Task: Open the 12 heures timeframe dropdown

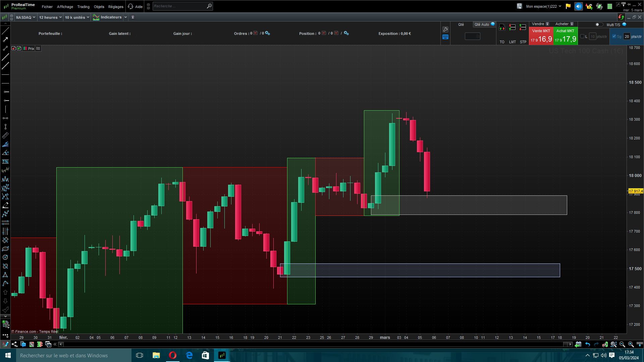Action: (50, 17)
